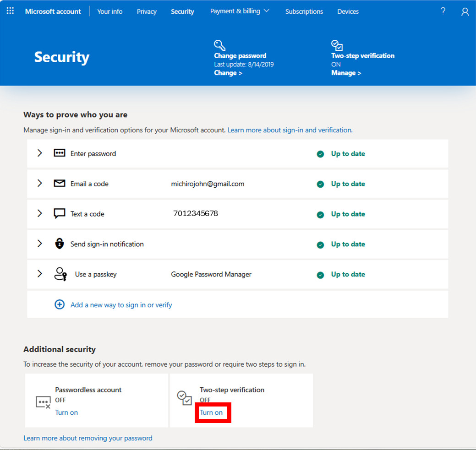Screen dimensions: 476x450
Task: Click the Use a passkey label
Action: coord(96,274)
